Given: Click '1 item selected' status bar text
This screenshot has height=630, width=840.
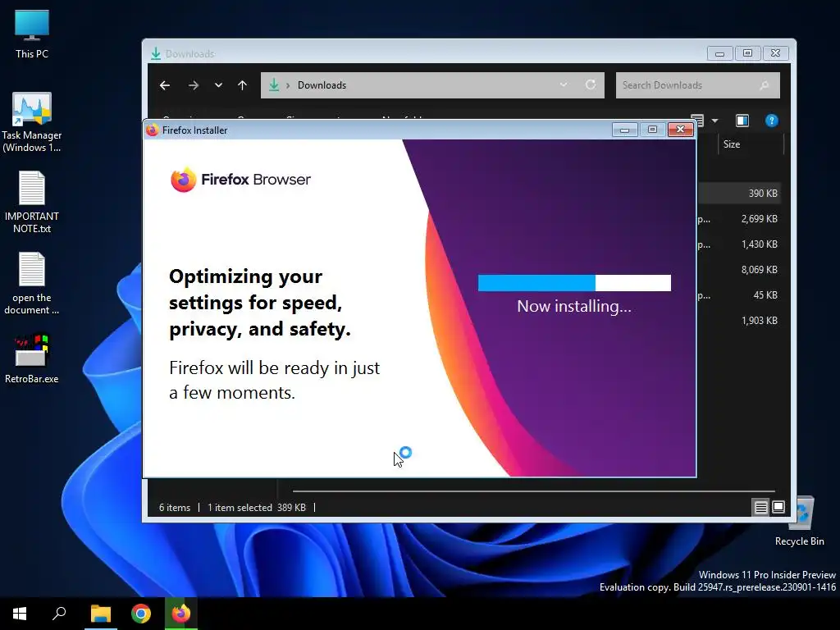Looking at the screenshot, I should [240, 507].
